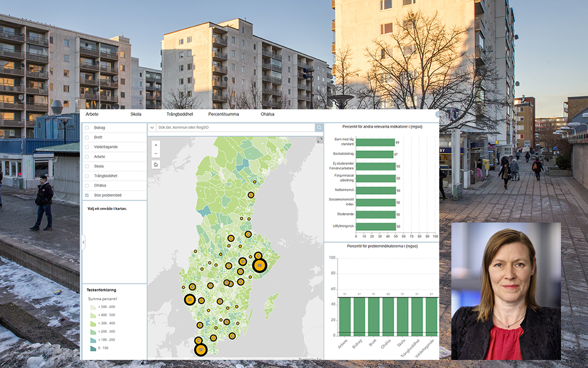Collapse the left side panel
This screenshot has height=368, width=588.
coord(84,242)
